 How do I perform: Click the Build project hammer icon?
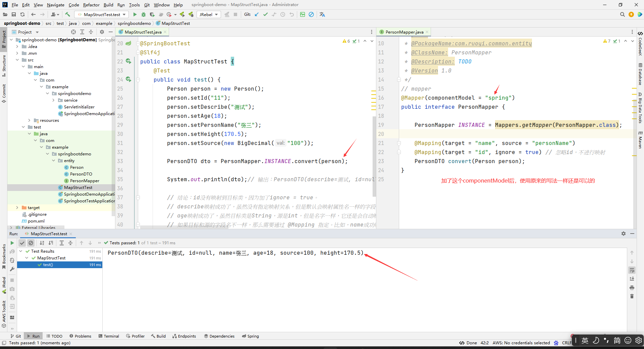(x=67, y=14)
